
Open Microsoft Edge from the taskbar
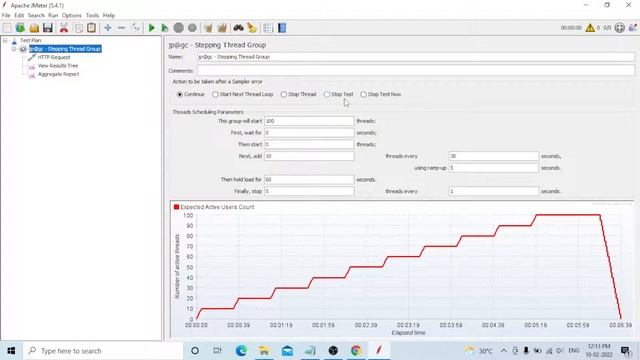coord(241,351)
